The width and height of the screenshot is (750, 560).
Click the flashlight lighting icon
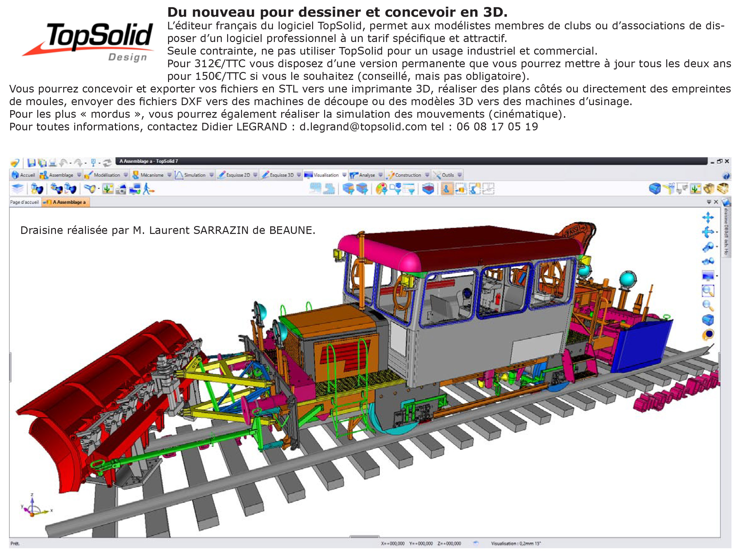pyautogui.click(x=90, y=189)
